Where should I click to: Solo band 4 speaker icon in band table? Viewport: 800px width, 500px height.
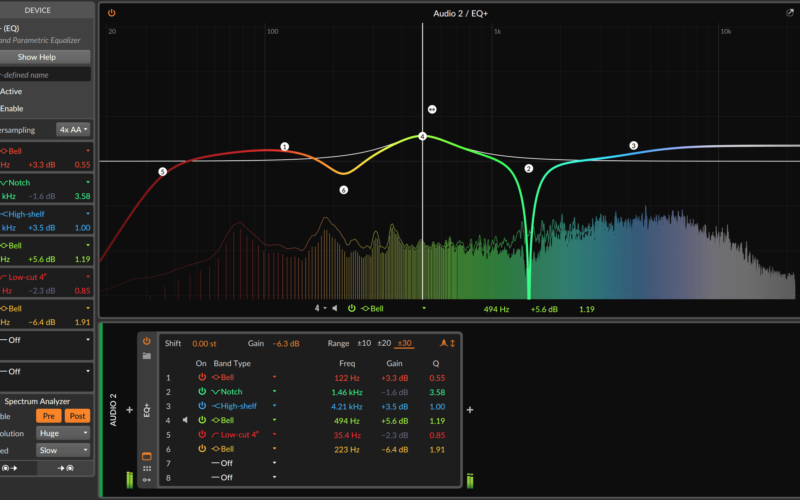(185, 420)
